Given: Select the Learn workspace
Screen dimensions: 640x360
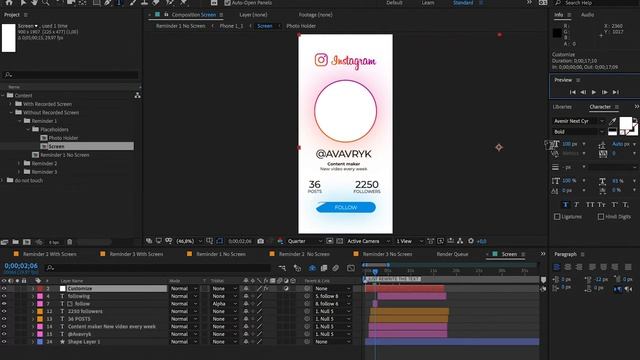Looking at the screenshot, I should click(x=428, y=2).
